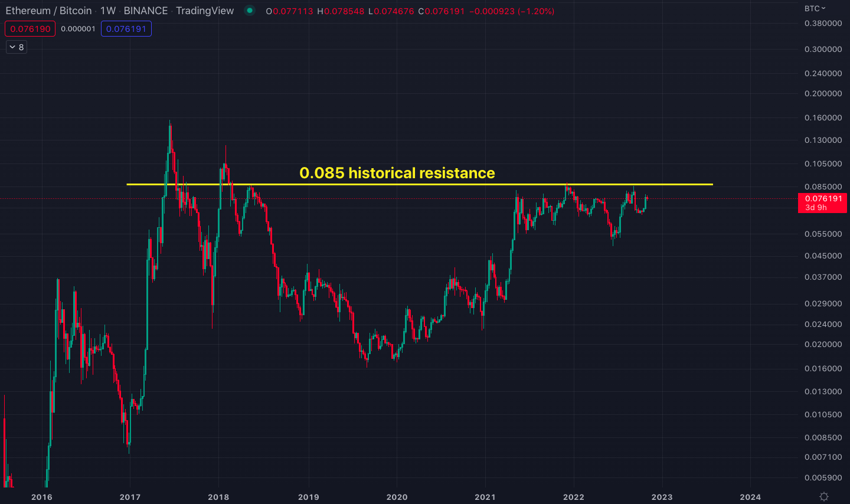This screenshot has height=504, width=850.
Task: Click the 2024 label on time axis
Action: click(x=750, y=497)
